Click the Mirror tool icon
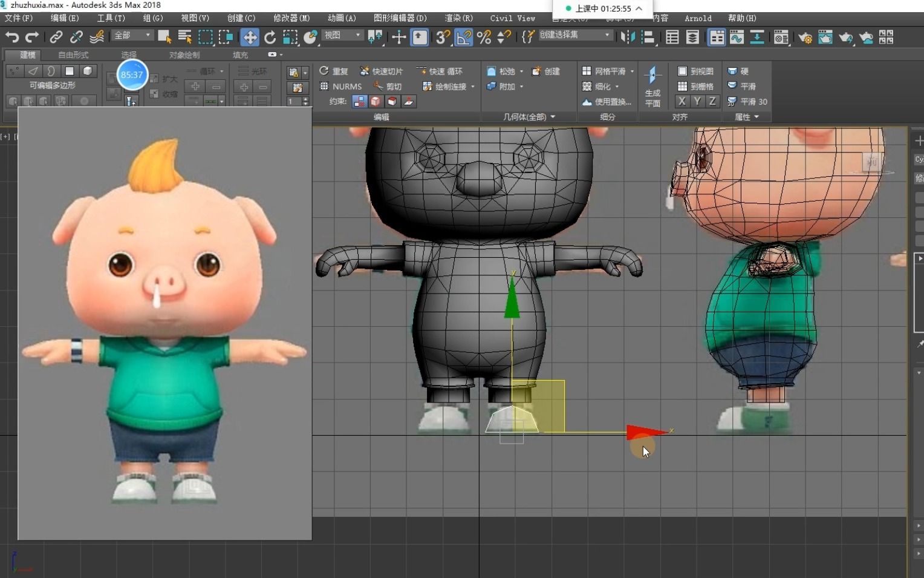The width and height of the screenshot is (924, 578). [x=628, y=38]
